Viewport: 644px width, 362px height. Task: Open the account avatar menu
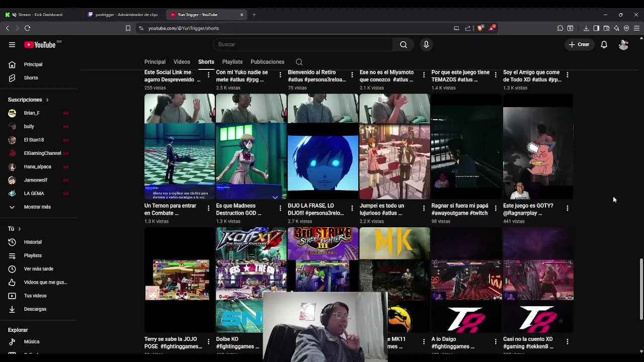(x=623, y=45)
